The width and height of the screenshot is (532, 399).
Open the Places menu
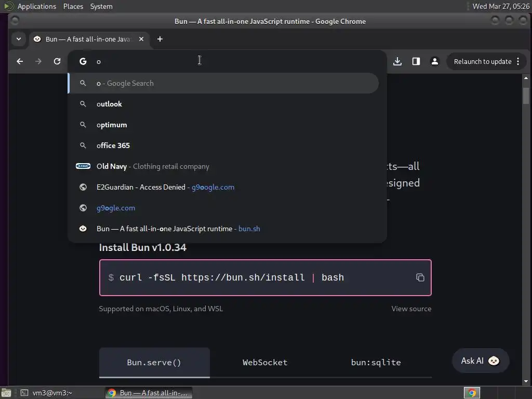(x=73, y=6)
